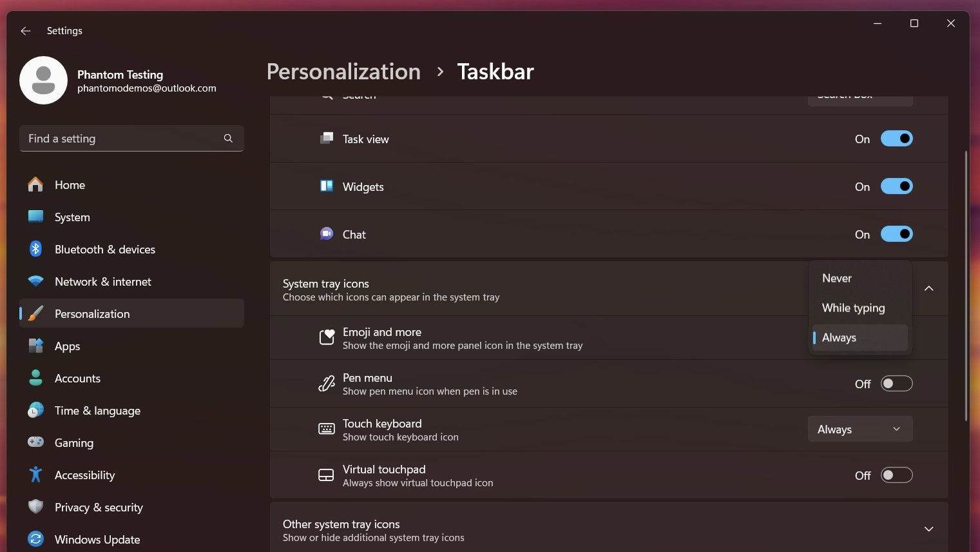
Task: Click the Privacy & security shield icon
Action: click(36, 507)
